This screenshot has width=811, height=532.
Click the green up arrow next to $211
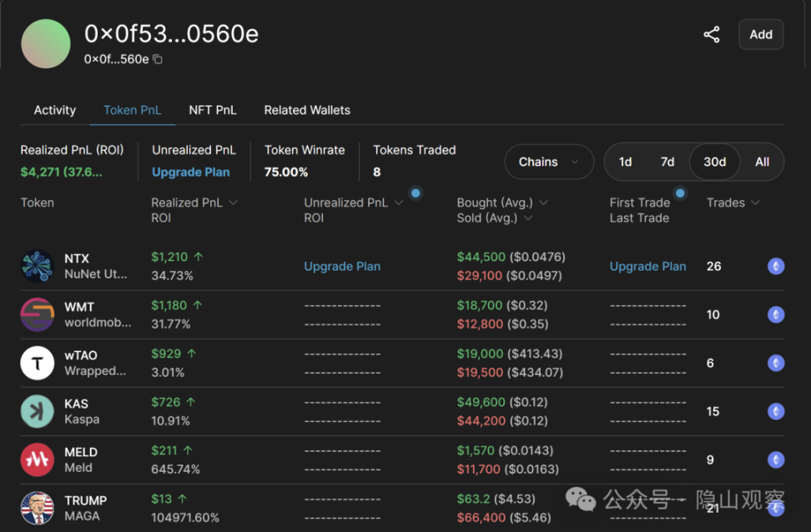coord(187,450)
